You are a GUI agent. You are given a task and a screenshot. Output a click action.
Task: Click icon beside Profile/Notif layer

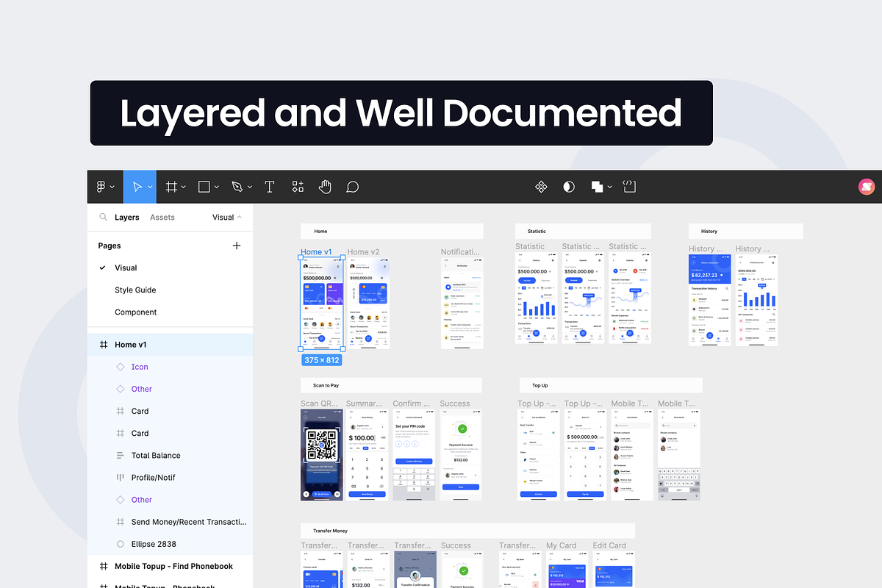tap(121, 477)
